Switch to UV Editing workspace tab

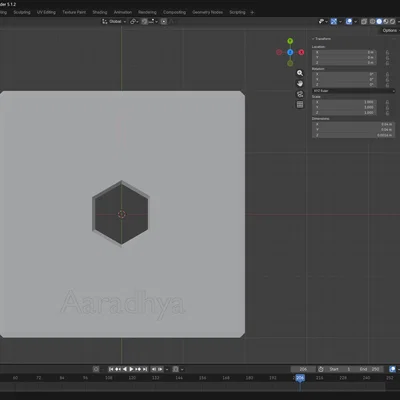point(46,12)
